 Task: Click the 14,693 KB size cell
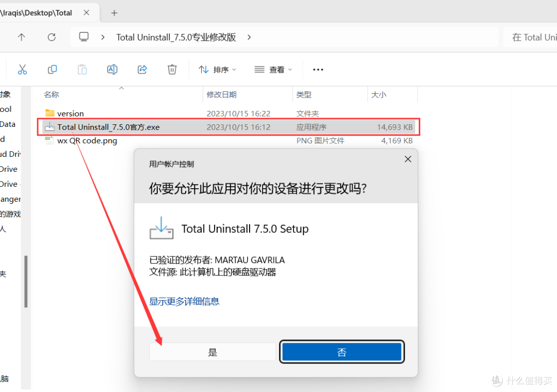pos(395,127)
